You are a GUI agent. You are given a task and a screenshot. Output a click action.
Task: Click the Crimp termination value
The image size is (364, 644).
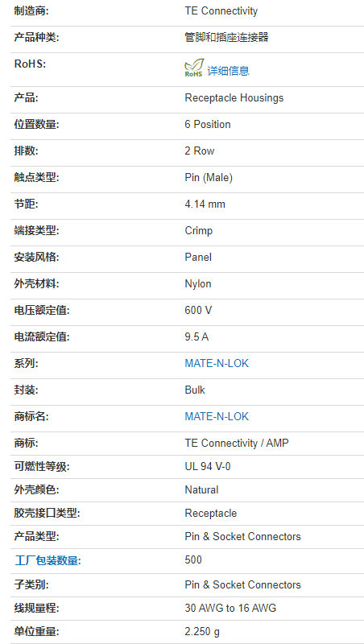coord(198,231)
